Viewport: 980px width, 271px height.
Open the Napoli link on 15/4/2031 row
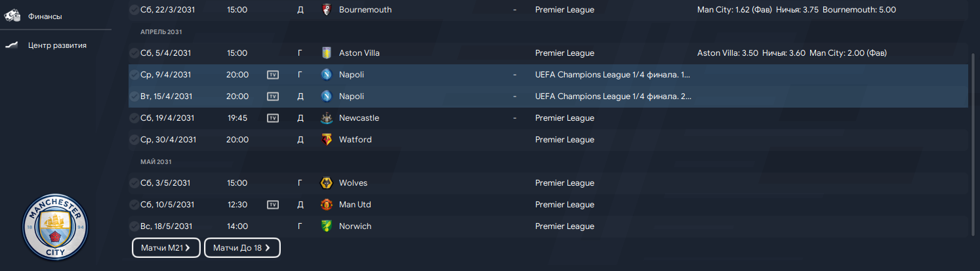(353, 96)
